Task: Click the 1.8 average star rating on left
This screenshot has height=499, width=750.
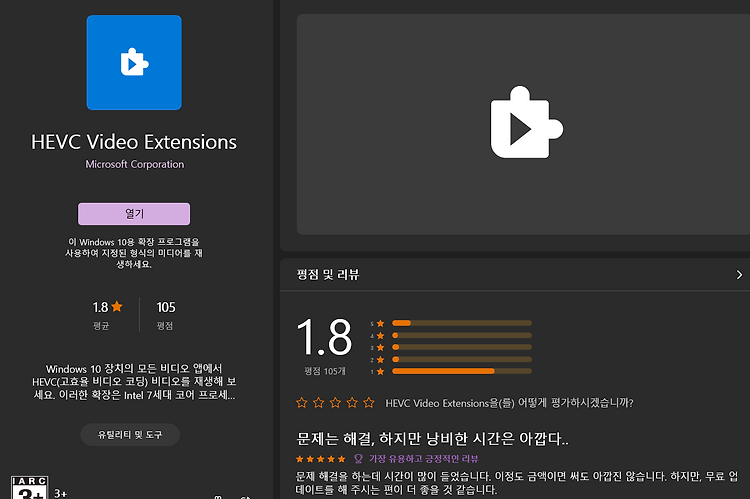Action: [107, 307]
